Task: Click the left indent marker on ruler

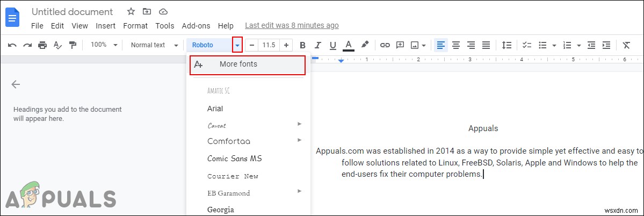Action: 341,61
